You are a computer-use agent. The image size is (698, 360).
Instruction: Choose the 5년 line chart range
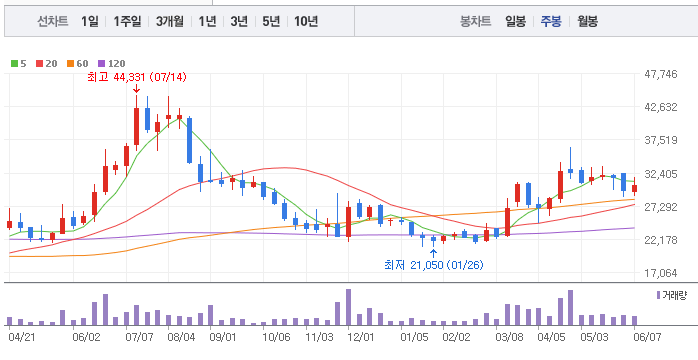tap(271, 21)
